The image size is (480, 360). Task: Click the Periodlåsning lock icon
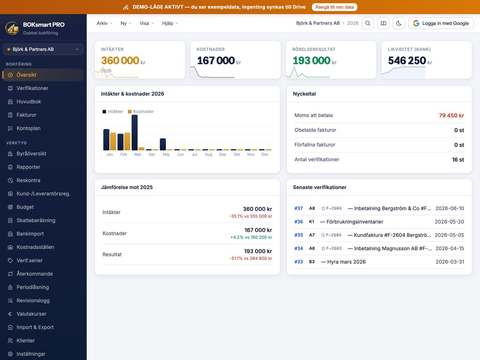click(x=10, y=287)
